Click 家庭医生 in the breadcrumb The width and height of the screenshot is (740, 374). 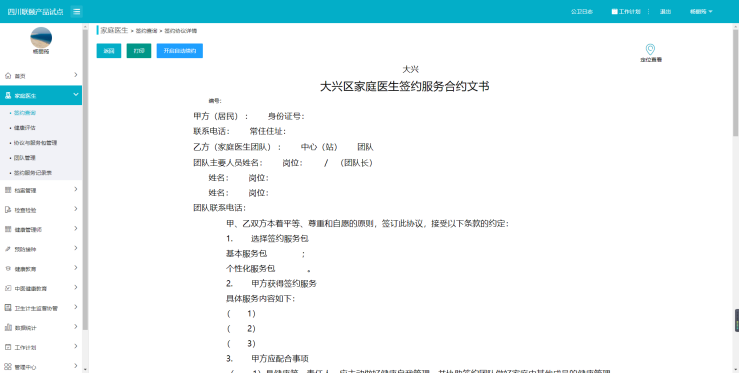(114, 30)
